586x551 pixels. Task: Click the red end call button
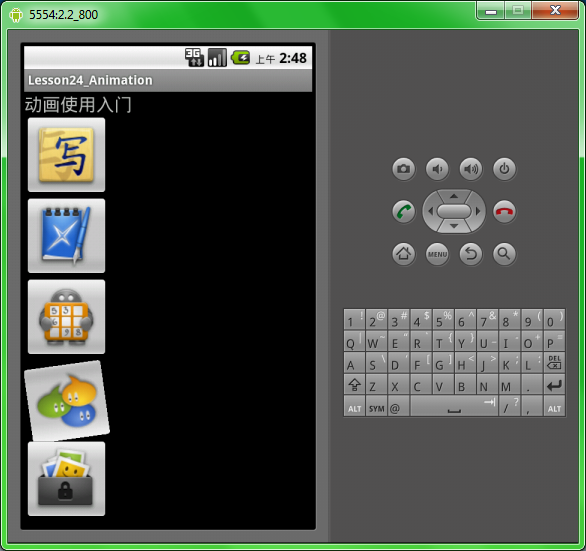tap(505, 212)
